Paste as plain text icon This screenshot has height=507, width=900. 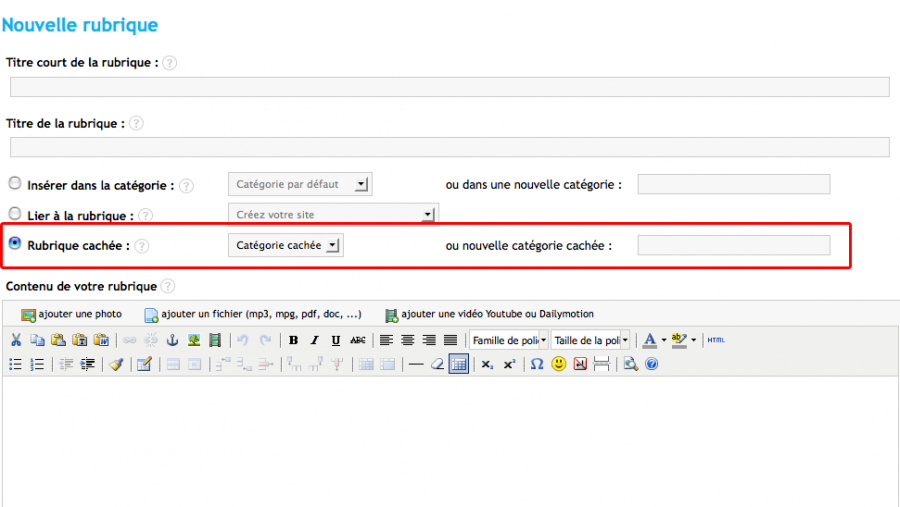point(80,340)
